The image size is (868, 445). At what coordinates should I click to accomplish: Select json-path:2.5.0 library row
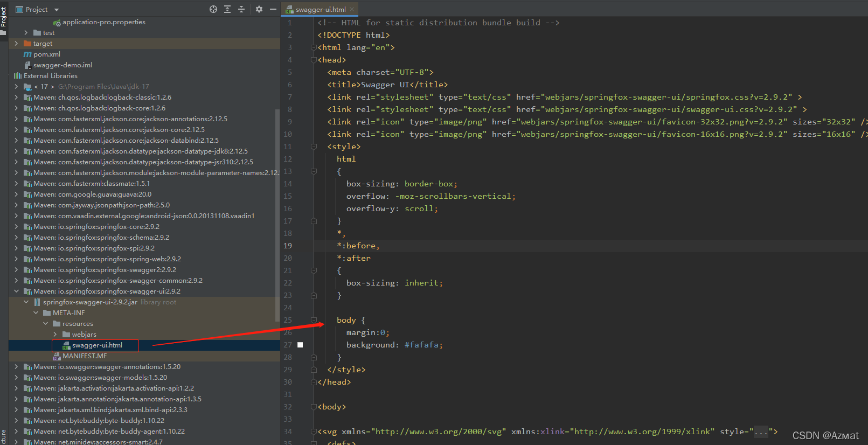pyautogui.click(x=144, y=205)
